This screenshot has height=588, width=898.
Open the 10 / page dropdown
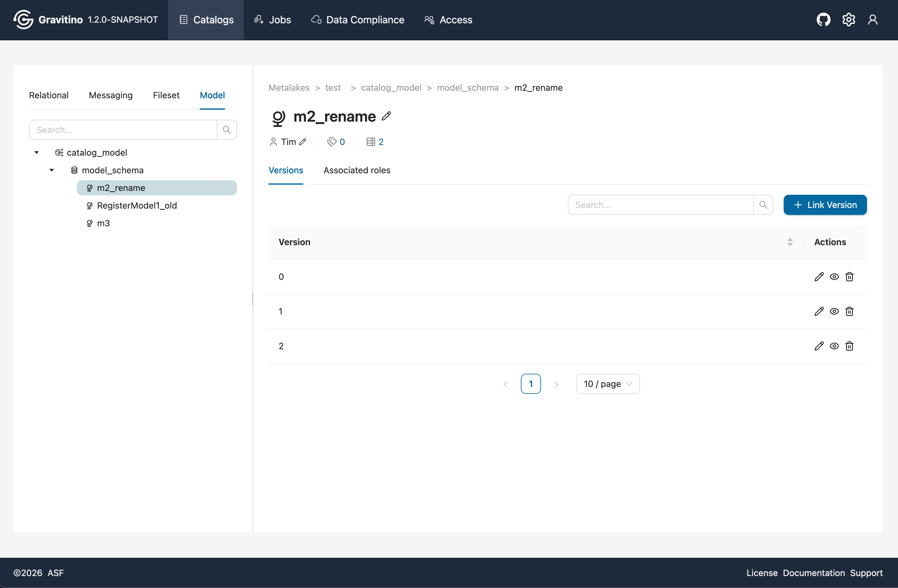click(x=607, y=384)
